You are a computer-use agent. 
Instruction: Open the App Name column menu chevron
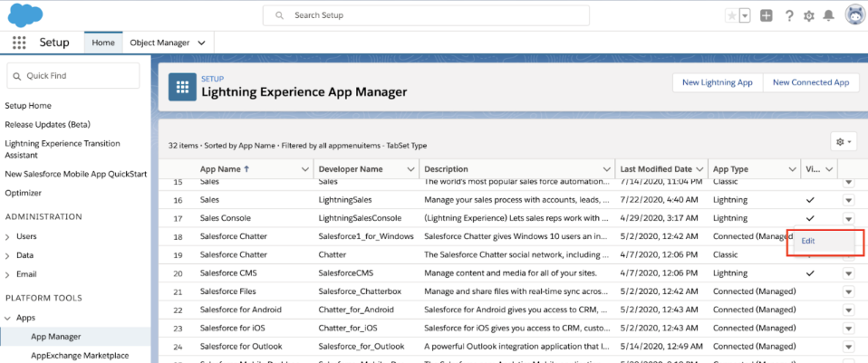pos(304,169)
